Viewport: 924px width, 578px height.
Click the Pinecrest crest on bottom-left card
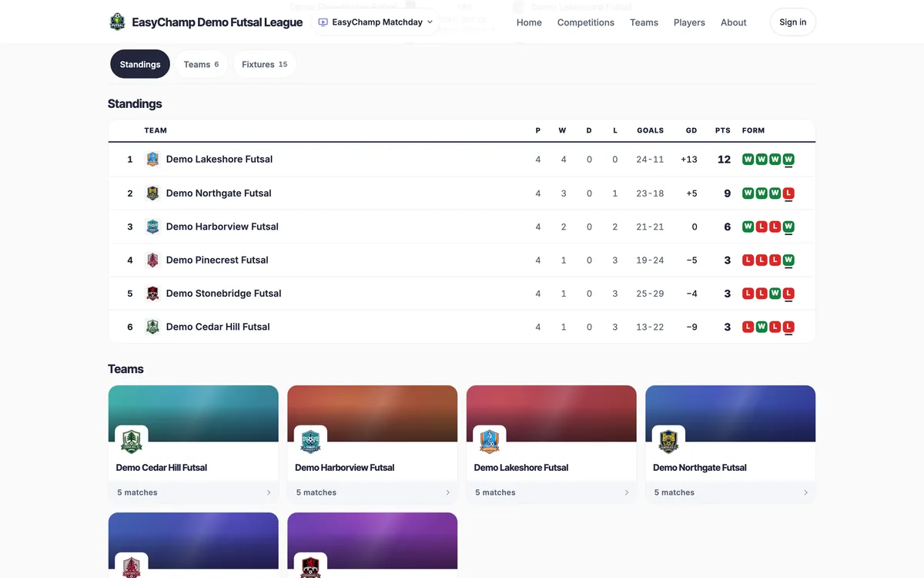pyautogui.click(x=132, y=566)
